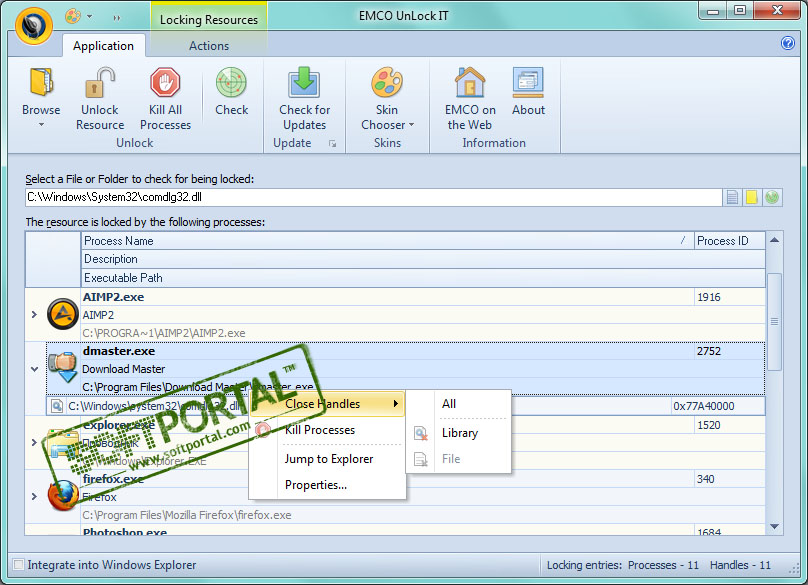Open quick access palette dropdown arrow
Screen dimensions: 808x585
point(90,16)
